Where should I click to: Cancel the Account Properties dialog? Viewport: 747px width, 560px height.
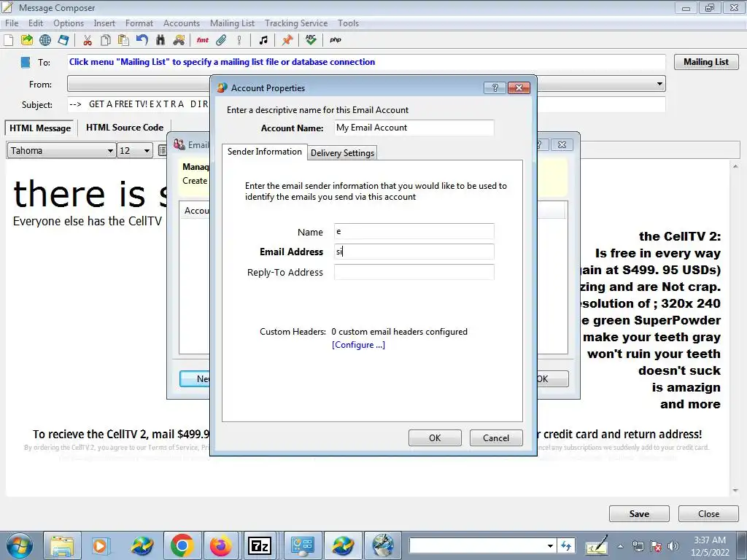[x=496, y=437]
